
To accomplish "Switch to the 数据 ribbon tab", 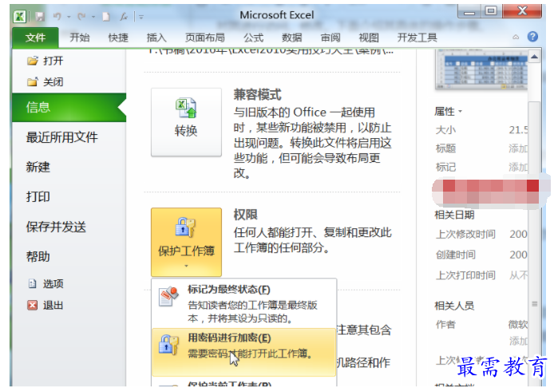I will pyautogui.click(x=292, y=38).
